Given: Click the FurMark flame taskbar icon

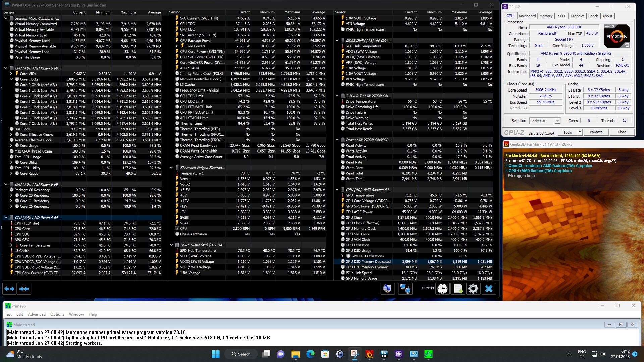Looking at the screenshot, I should [369, 354].
